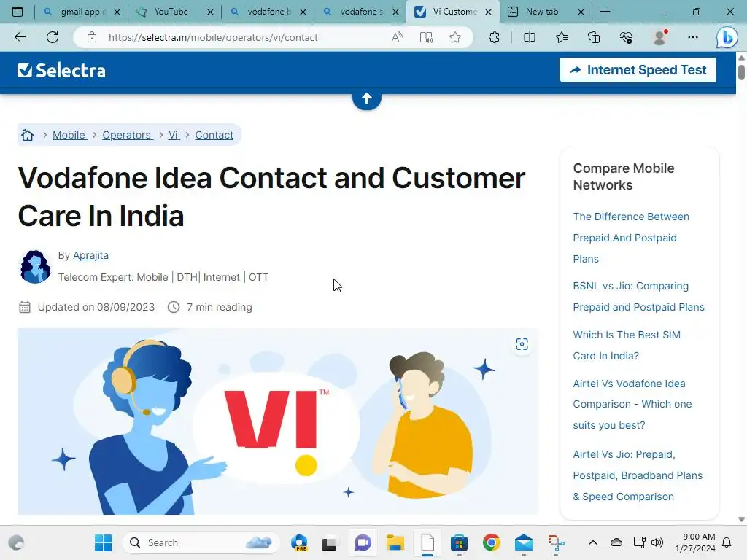The image size is (747, 560).
Task: Go back with the browser back arrow
Action: (20, 37)
